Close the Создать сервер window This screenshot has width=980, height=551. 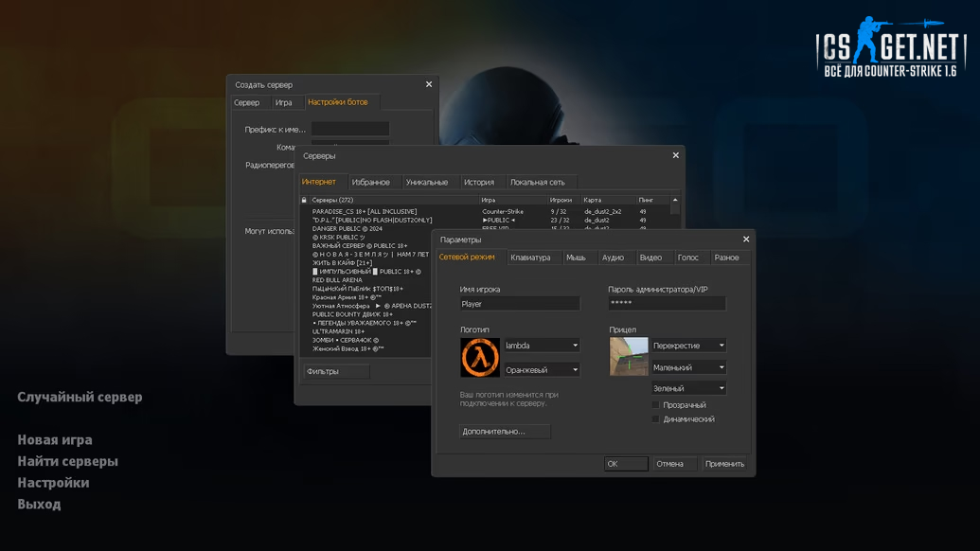coord(429,84)
